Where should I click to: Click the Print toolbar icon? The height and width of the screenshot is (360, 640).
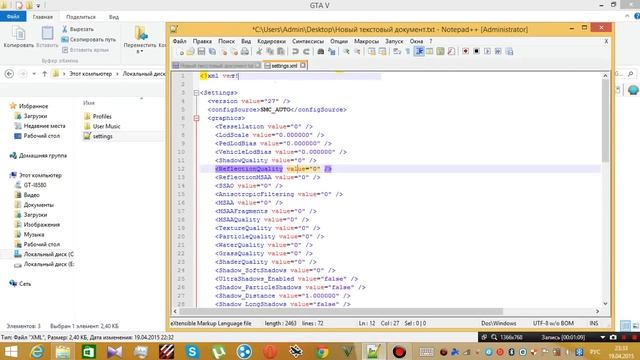pos(244,51)
